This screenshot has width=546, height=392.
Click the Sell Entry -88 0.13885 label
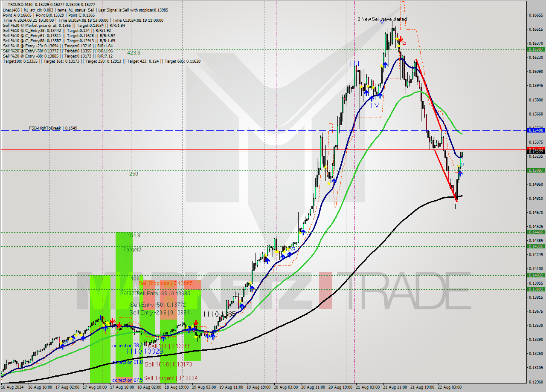tap(163, 294)
